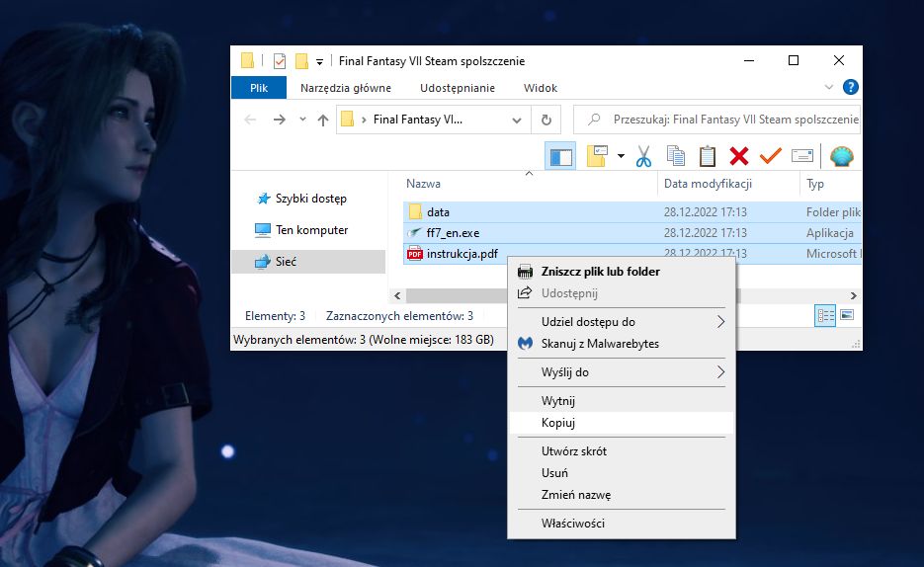This screenshot has height=567, width=924.
Task: Toggle the navigation pane button
Action: (x=560, y=156)
